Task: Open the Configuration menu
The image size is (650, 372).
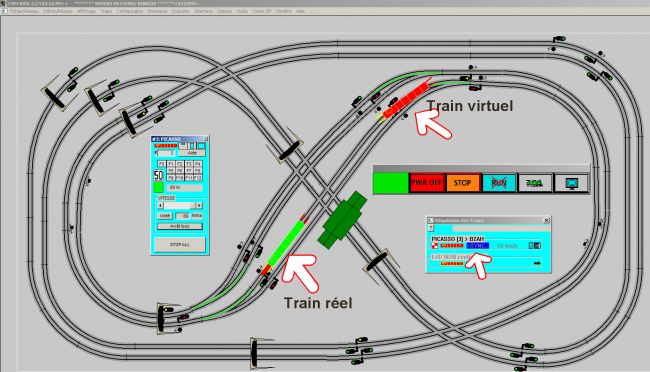Action: tap(130, 11)
